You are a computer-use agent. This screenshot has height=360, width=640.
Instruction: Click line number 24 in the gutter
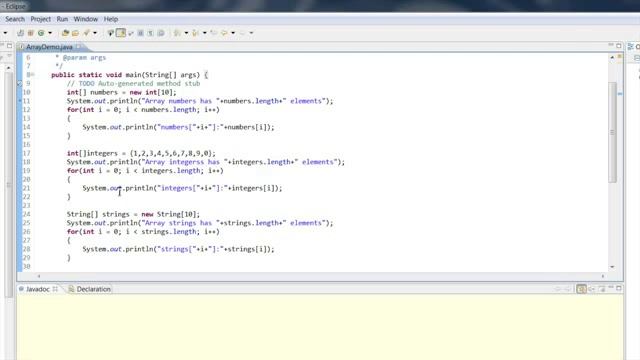[x=27, y=214]
